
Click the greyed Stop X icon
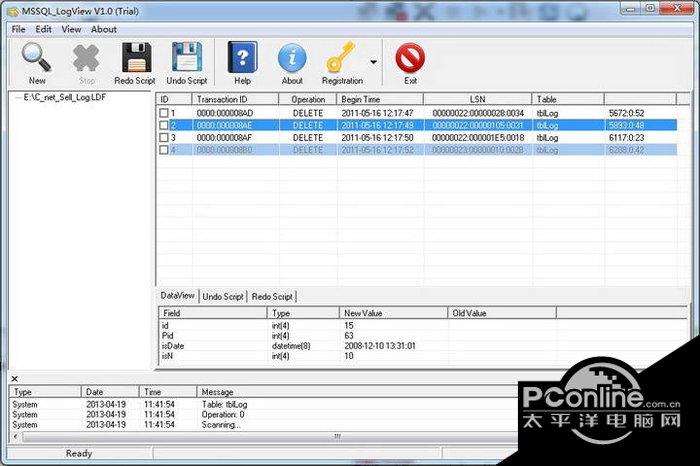coord(86,58)
